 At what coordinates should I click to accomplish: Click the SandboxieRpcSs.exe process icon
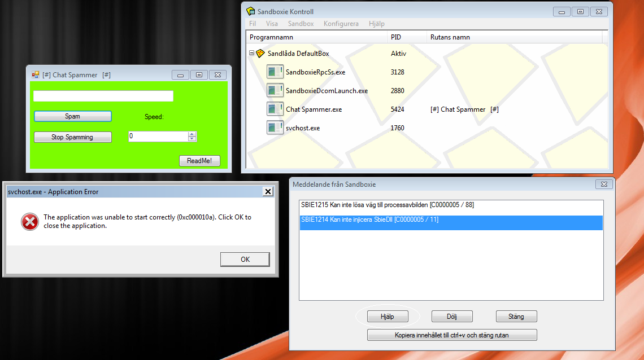click(x=275, y=72)
